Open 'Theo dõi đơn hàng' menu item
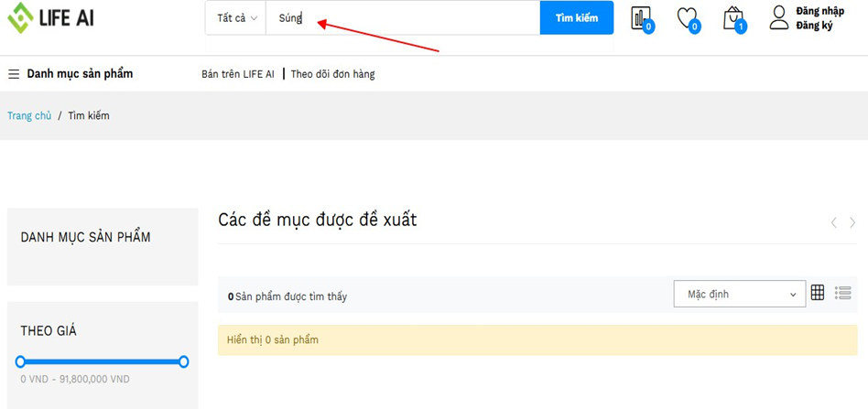The height and width of the screenshot is (409, 868). (x=332, y=74)
